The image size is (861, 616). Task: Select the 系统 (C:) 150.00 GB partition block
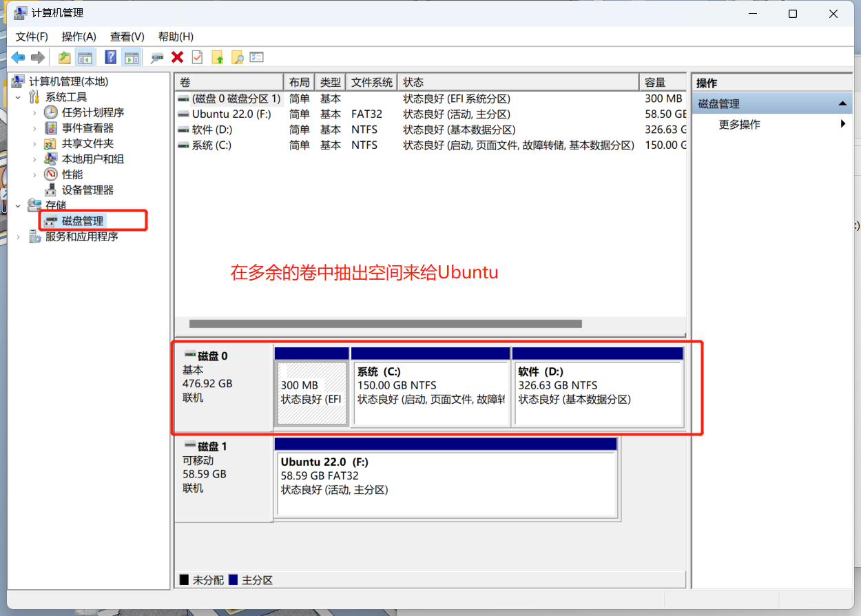pos(430,393)
